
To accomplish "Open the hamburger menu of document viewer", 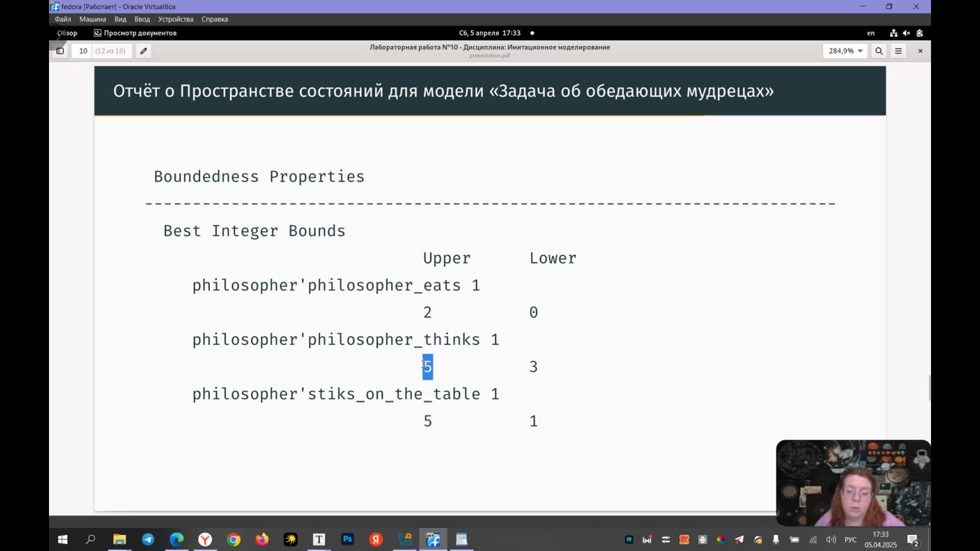I will point(898,51).
